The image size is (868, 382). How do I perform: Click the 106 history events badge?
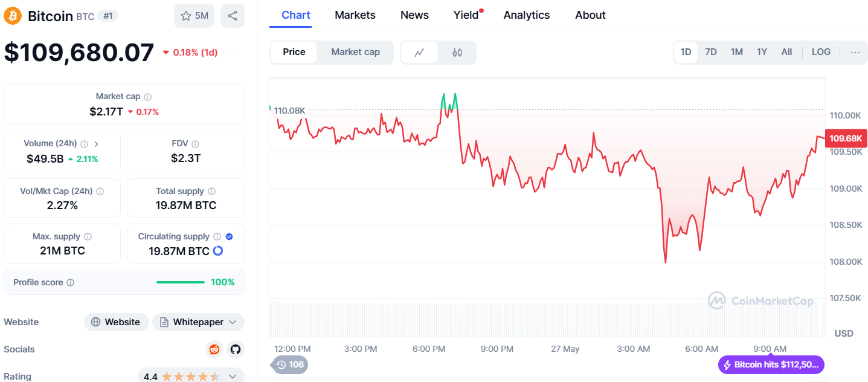(x=289, y=364)
